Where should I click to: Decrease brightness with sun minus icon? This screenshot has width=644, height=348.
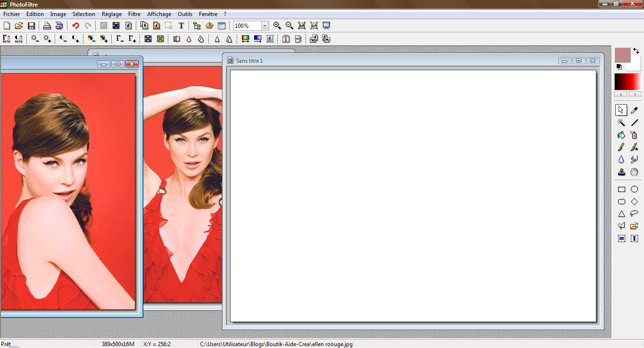click(35, 39)
